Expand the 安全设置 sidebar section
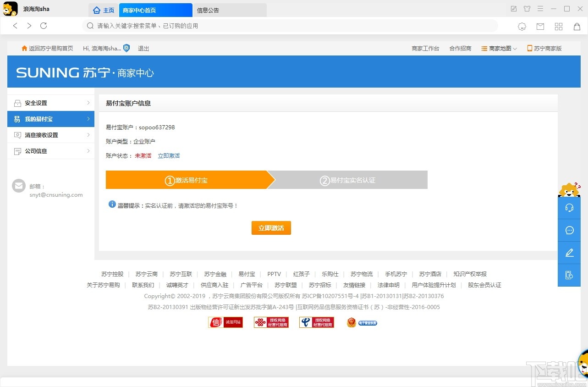 tap(50, 103)
